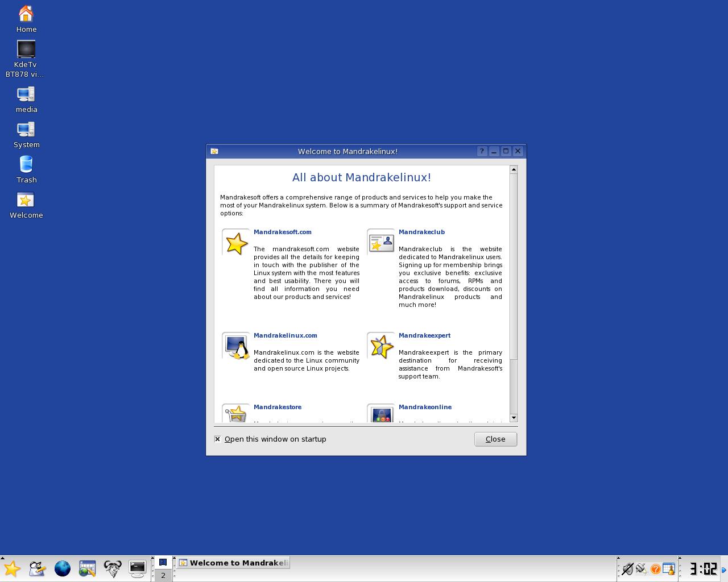The image size is (728, 582).
Task: Open the Home desktop icon
Action: click(26, 19)
